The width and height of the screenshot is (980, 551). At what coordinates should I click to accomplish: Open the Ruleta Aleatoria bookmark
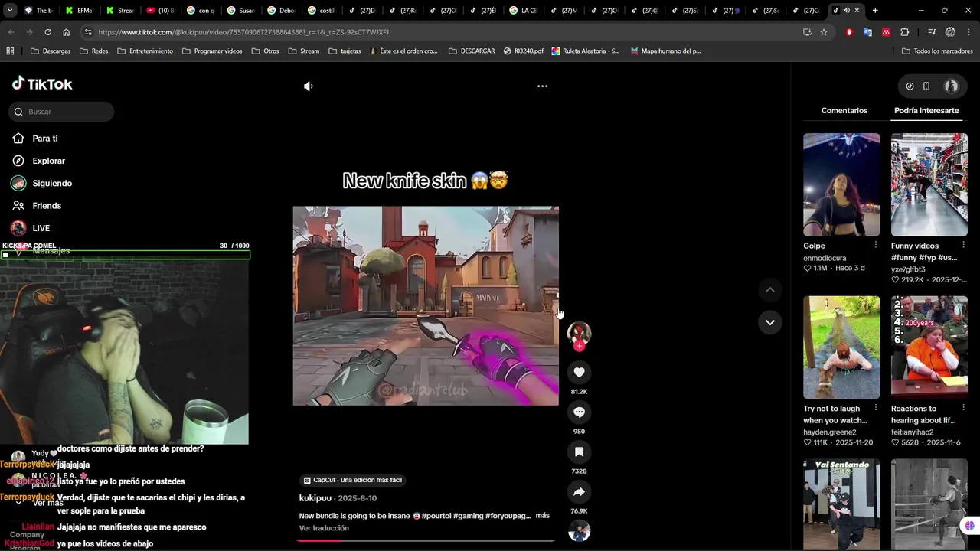coord(584,51)
